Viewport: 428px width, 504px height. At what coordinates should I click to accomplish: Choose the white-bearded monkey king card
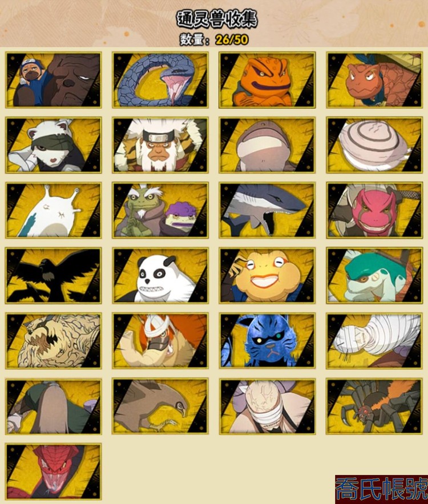160,146
